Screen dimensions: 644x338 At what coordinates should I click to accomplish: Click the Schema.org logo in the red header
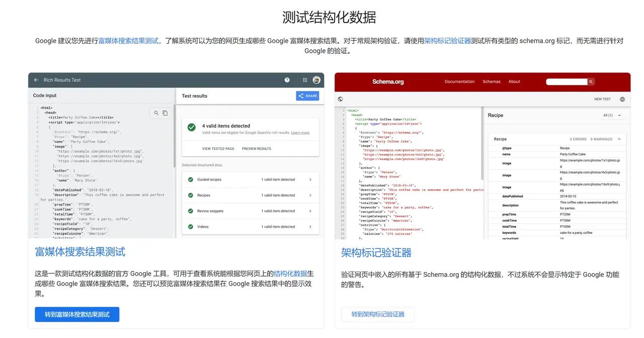coord(388,81)
